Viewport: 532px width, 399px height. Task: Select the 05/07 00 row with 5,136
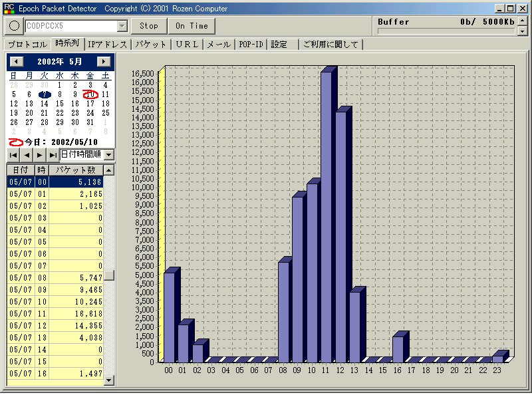tap(55, 182)
